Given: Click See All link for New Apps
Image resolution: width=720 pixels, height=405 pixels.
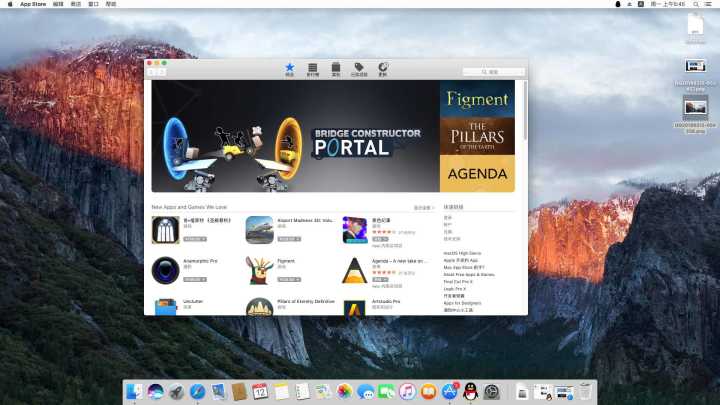Looking at the screenshot, I should [424, 208].
